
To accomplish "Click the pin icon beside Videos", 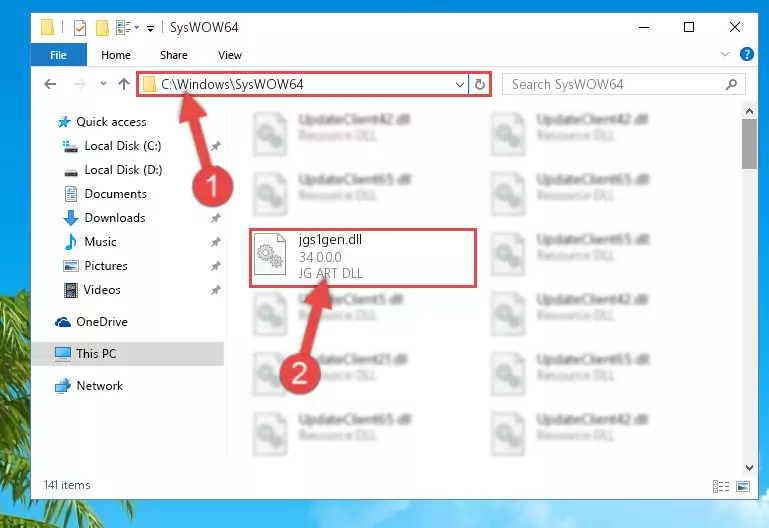I will pyautogui.click(x=215, y=290).
